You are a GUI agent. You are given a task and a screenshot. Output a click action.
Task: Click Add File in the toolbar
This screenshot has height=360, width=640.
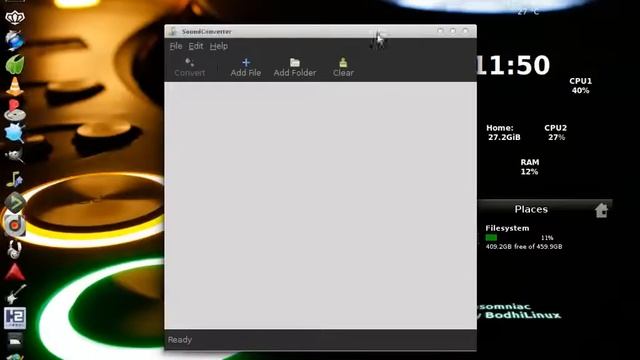(246, 67)
